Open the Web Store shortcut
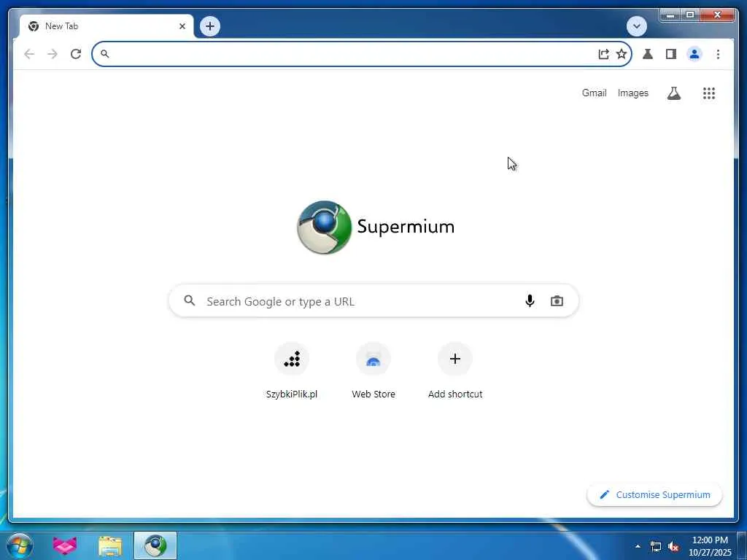The image size is (747, 560). tap(373, 371)
